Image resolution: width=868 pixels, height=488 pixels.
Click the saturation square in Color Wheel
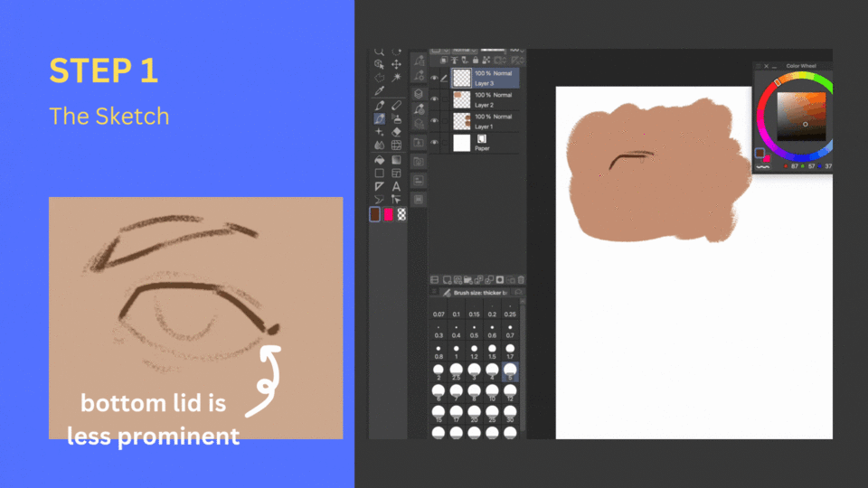801,117
